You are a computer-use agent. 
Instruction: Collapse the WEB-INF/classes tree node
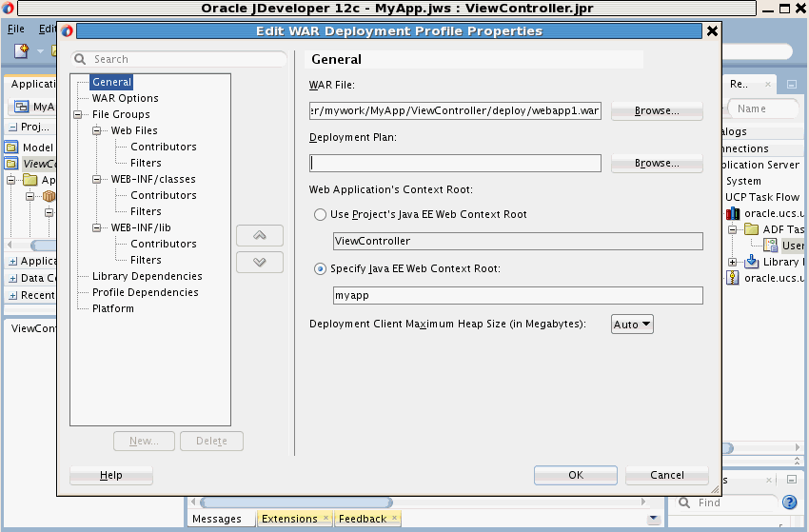96,180
